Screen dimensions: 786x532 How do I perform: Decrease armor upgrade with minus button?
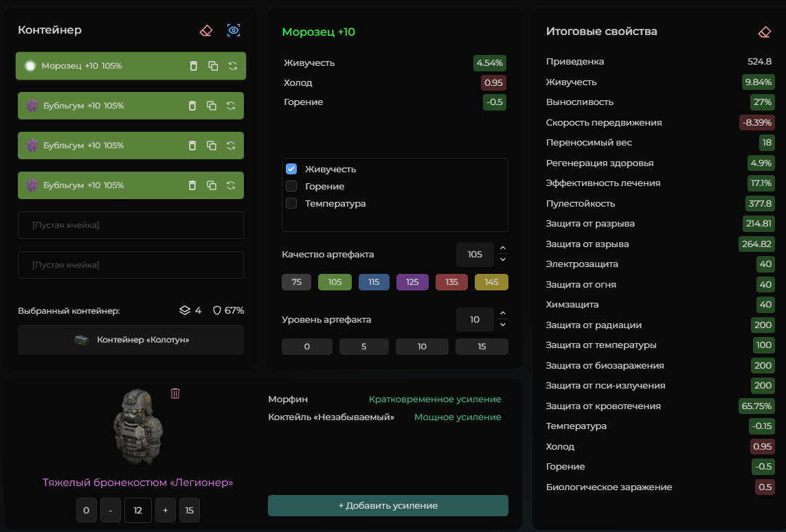click(x=111, y=511)
